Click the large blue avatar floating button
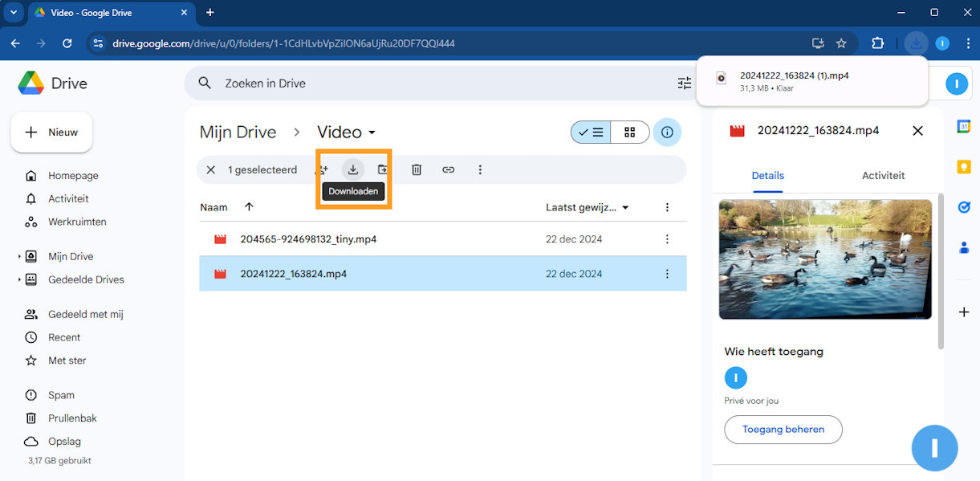The image size is (980, 481). coord(934,448)
